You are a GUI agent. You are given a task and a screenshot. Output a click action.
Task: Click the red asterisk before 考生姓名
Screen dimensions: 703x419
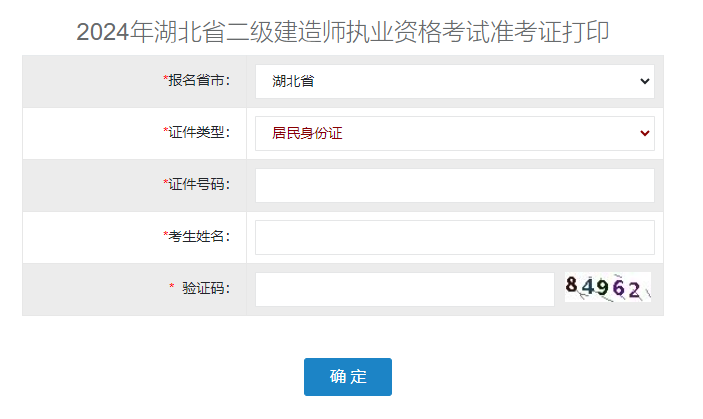[x=166, y=235]
